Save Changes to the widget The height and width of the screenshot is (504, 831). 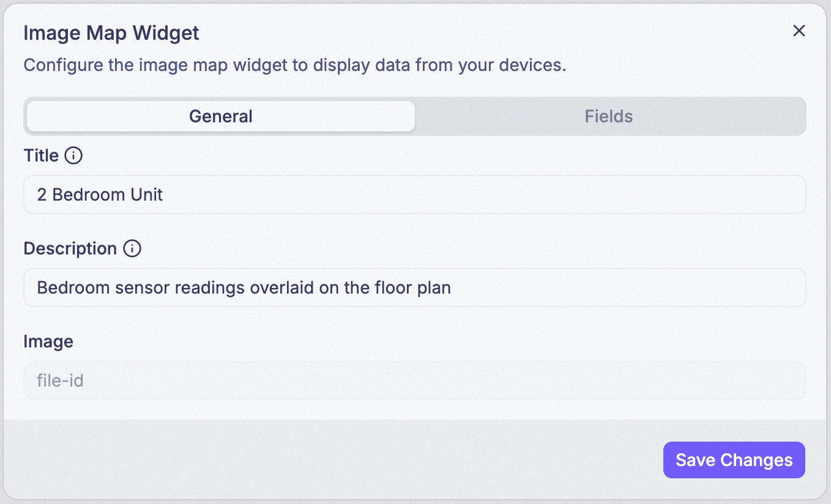pyautogui.click(x=734, y=460)
